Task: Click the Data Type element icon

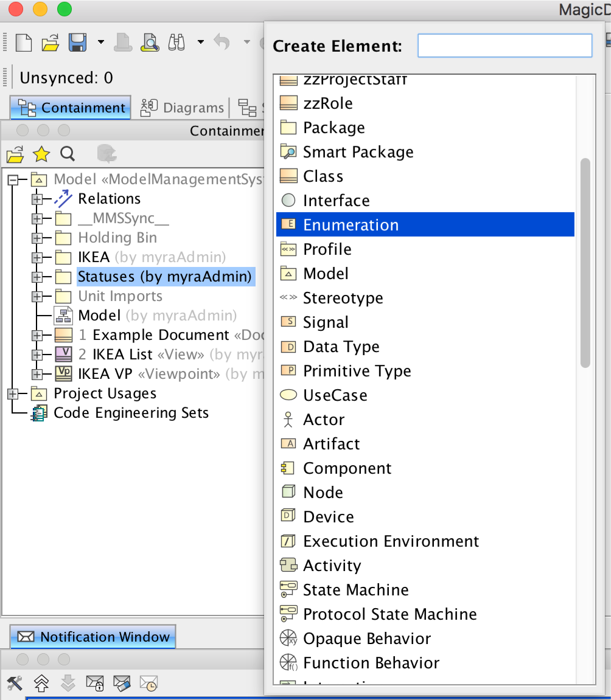Action: (x=288, y=347)
